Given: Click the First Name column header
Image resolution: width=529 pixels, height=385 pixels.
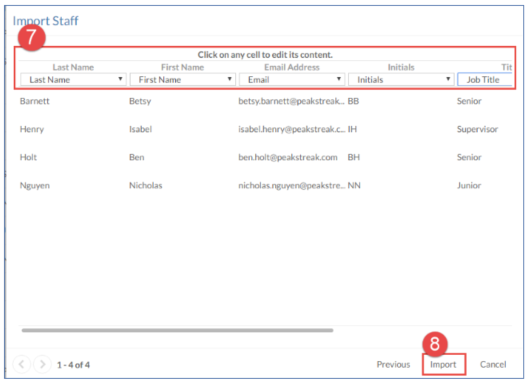Looking at the screenshot, I should coord(183,67).
